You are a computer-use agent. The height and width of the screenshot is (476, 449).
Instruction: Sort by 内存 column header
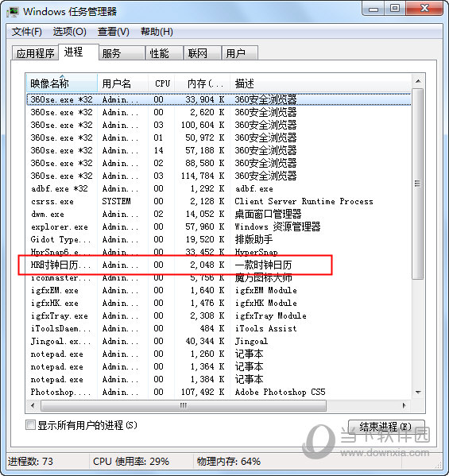pos(202,83)
